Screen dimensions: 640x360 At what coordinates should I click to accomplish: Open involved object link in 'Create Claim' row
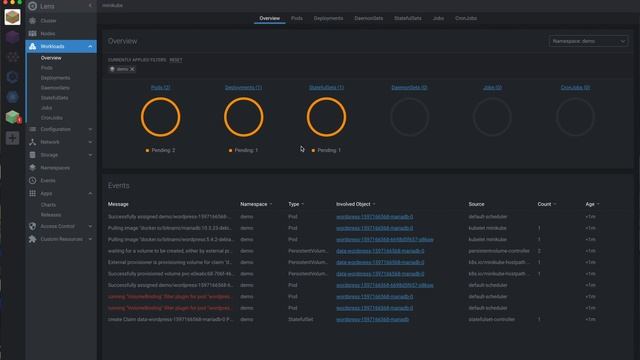pyautogui.click(x=372, y=320)
